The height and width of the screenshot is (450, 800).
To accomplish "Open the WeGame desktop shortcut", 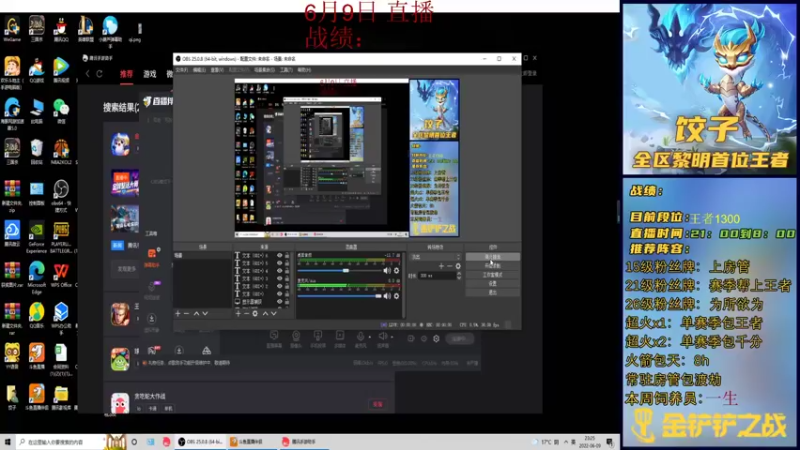I will 12,28.
